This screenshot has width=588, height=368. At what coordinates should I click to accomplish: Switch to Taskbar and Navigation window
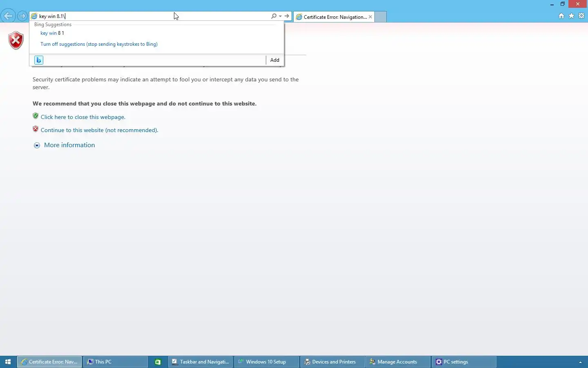tap(200, 362)
